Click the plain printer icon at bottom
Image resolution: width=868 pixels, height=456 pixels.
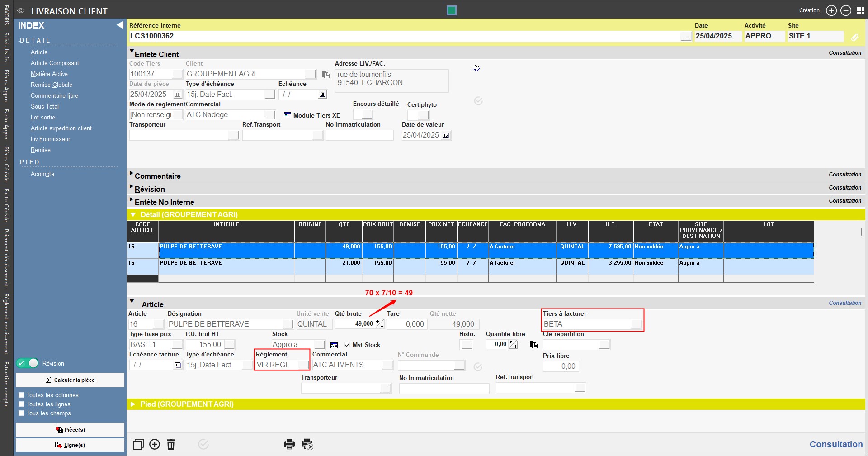289,444
